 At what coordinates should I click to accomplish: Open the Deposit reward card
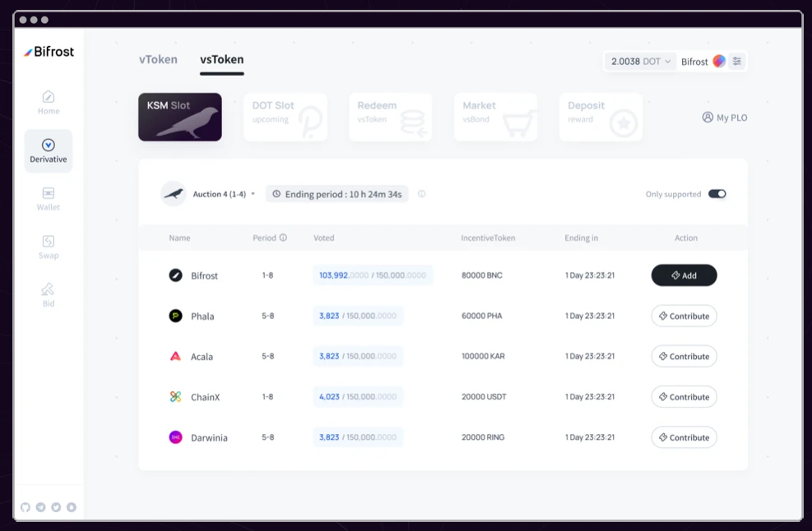(x=601, y=117)
